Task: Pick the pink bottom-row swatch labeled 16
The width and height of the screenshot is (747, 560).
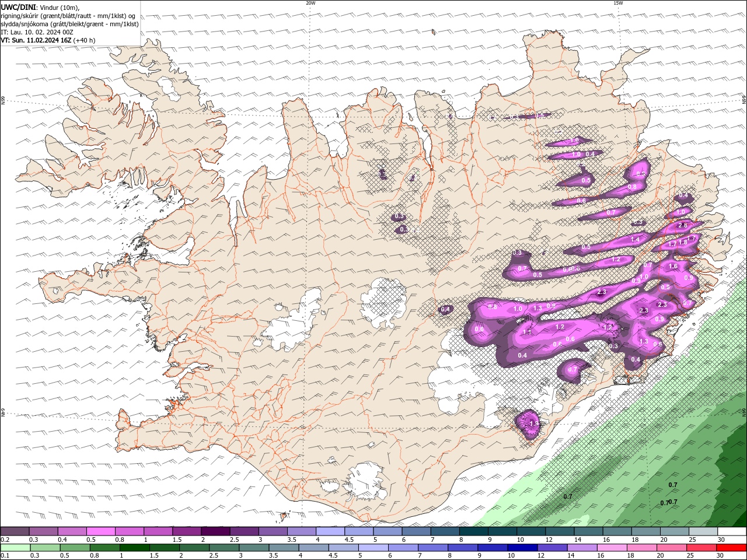Action: [x=611, y=548]
